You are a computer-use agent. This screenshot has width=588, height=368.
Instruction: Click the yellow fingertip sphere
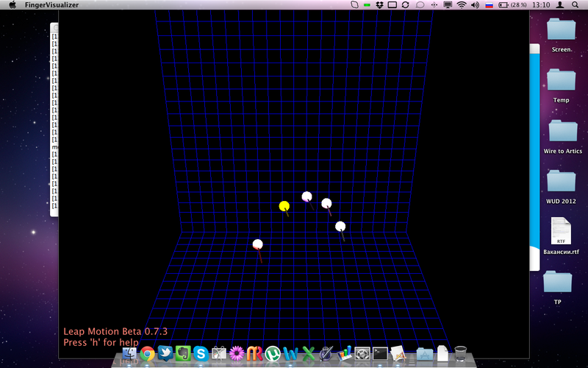pyautogui.click(x=284, y=206)
